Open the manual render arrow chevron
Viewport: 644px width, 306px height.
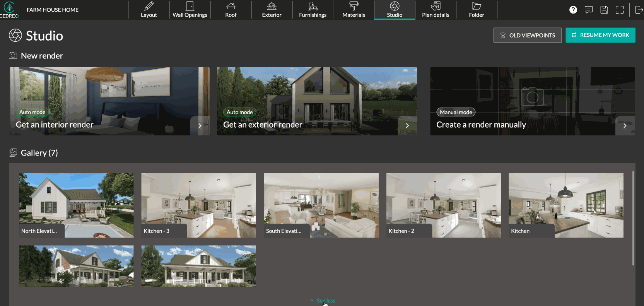625,126
